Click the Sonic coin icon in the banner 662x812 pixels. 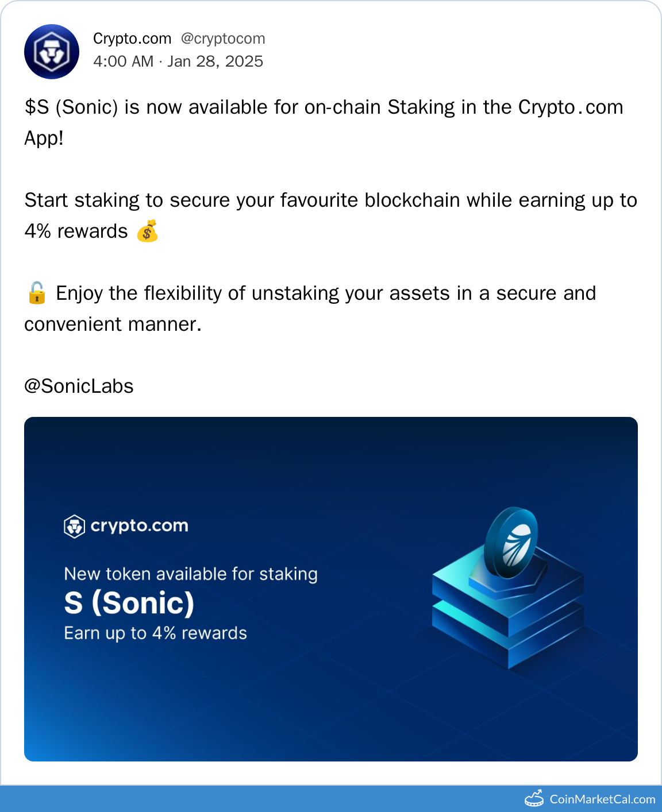pyautogui.click(x=512, y=543)
